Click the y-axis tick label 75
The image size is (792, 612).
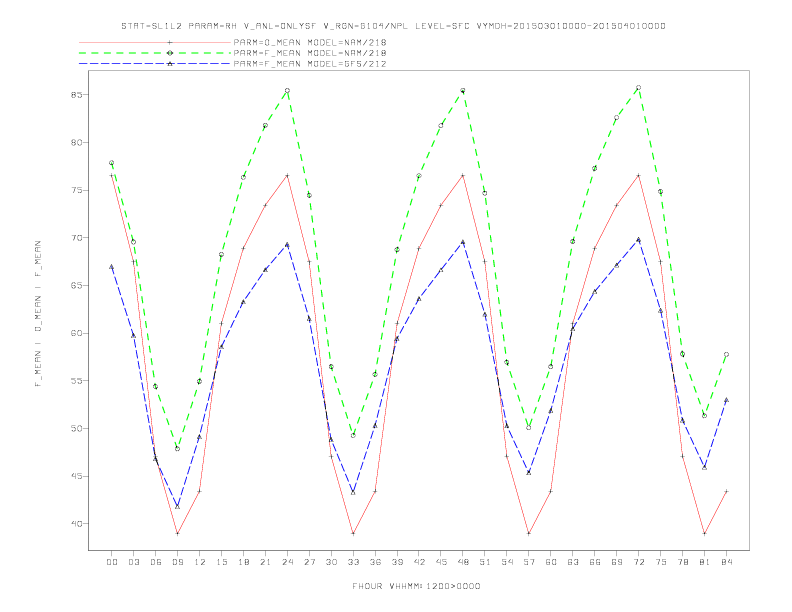pos(77,190)
